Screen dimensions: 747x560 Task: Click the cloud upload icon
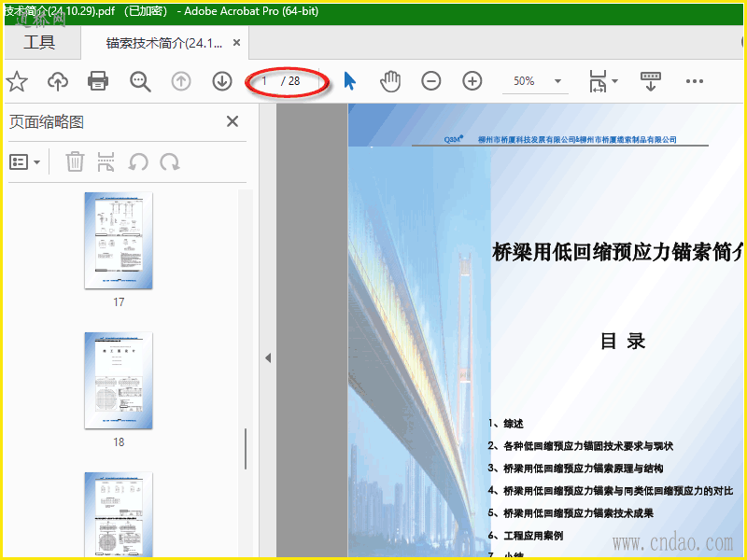[58, 81]
